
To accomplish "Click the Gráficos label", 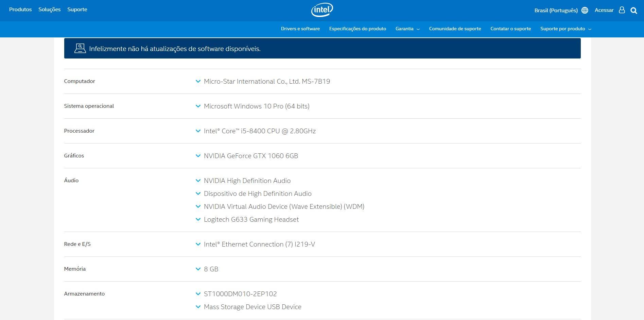I will [x=74, y=156].
